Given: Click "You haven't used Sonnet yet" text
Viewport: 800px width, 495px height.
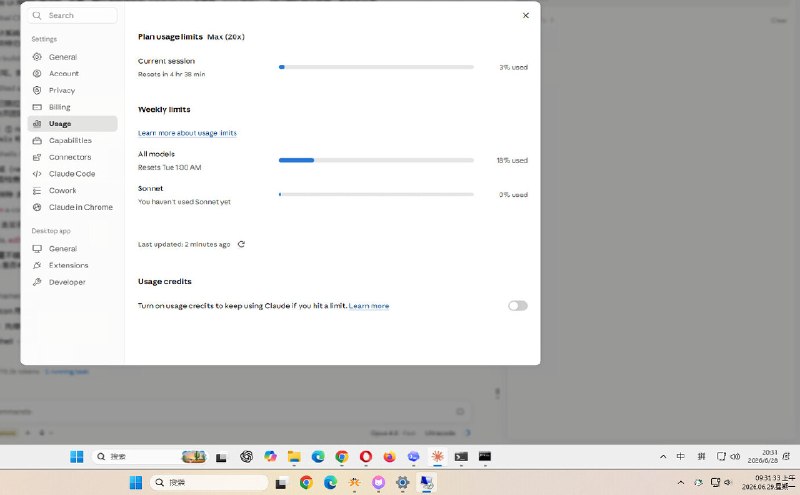Looking at the screenshot, I should 184,202.
